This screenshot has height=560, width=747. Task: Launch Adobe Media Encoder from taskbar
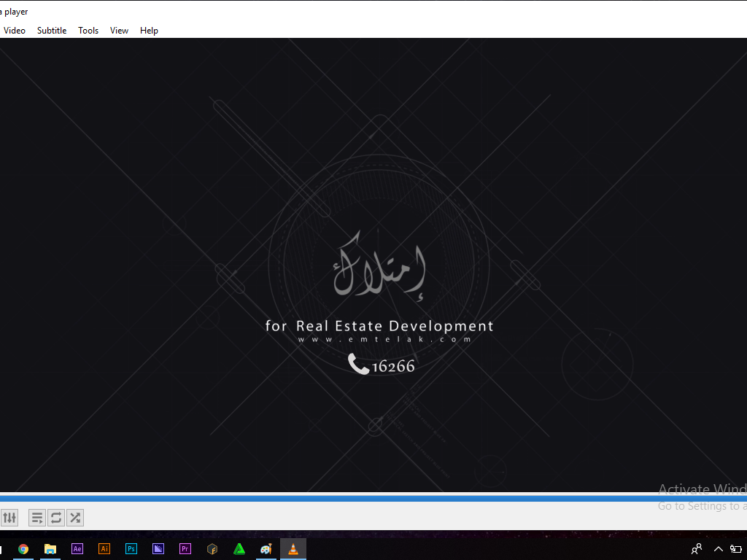(158, 549)
